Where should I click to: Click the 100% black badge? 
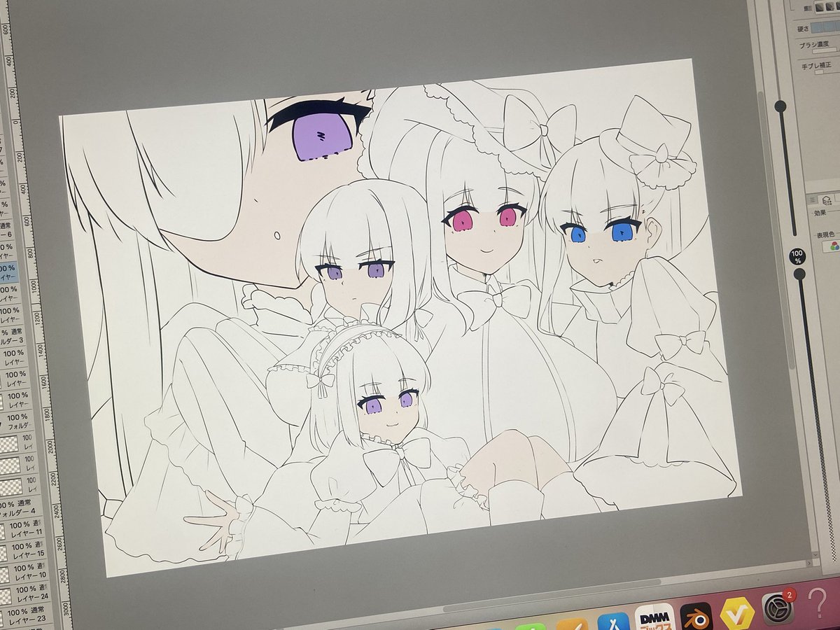(797, 255)
